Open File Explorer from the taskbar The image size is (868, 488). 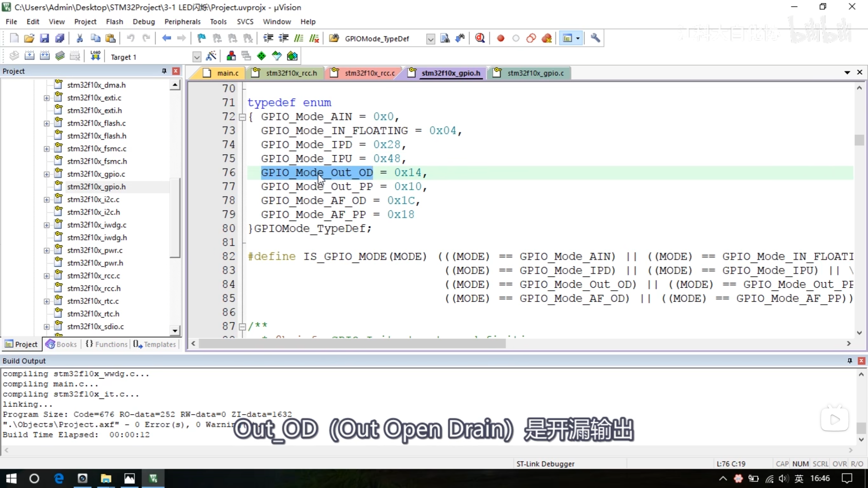pos(106,479)
